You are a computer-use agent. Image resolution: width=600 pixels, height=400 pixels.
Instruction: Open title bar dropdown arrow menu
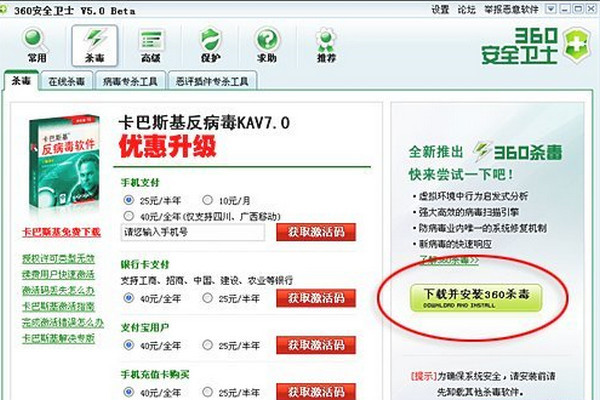[551, 9]
